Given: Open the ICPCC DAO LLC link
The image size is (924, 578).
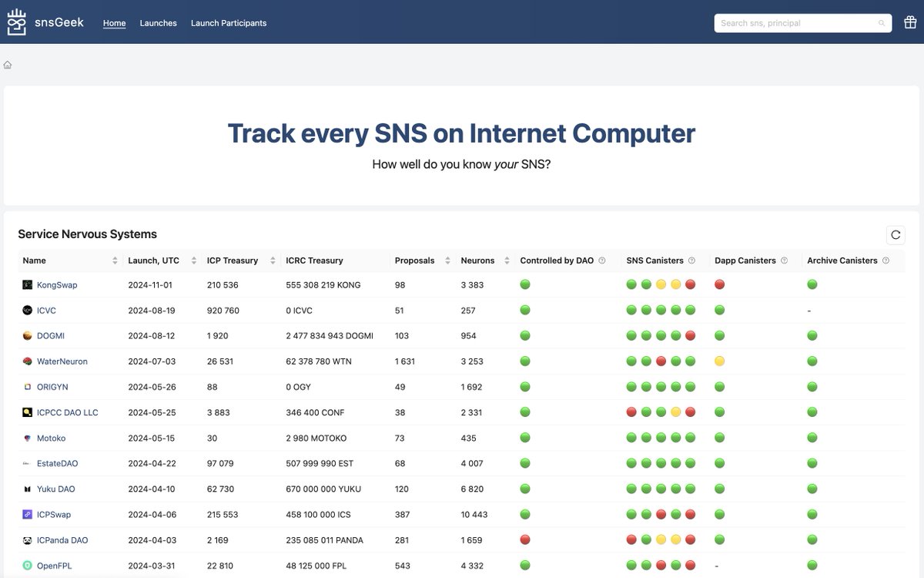Looking at the screenshot, I should coord(68,412).
